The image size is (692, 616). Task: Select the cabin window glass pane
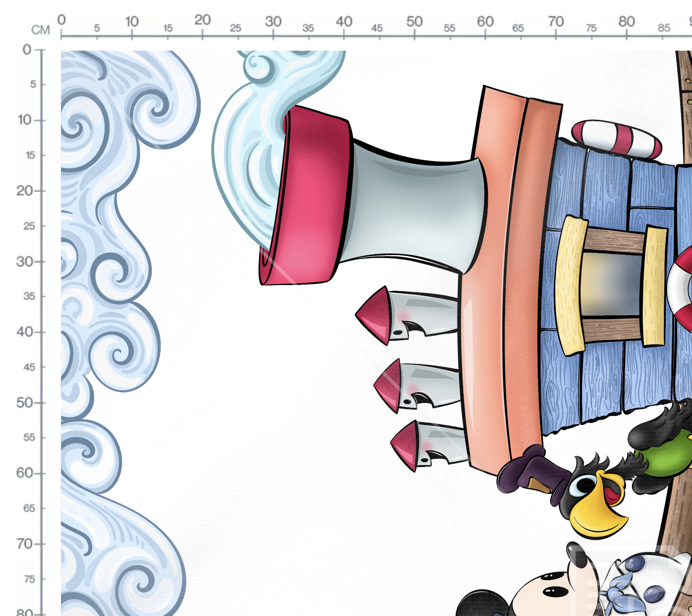pyautogui.click(x=611, y=284)
